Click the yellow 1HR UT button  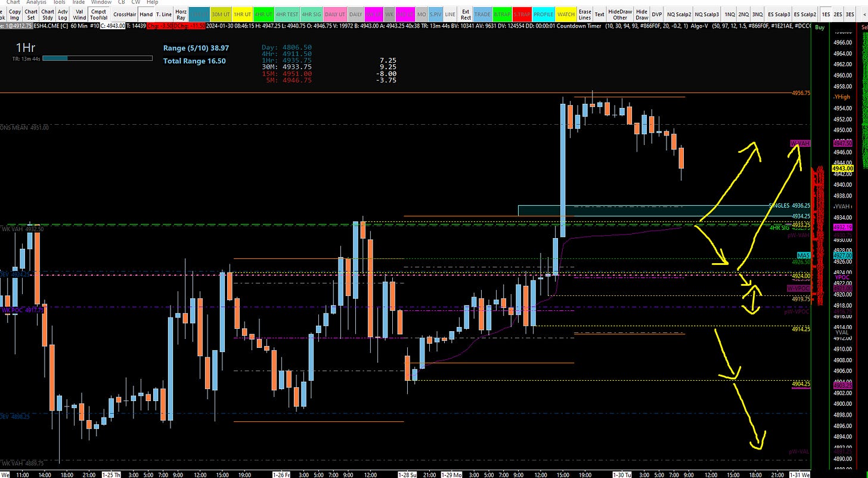tap(243, 14)
